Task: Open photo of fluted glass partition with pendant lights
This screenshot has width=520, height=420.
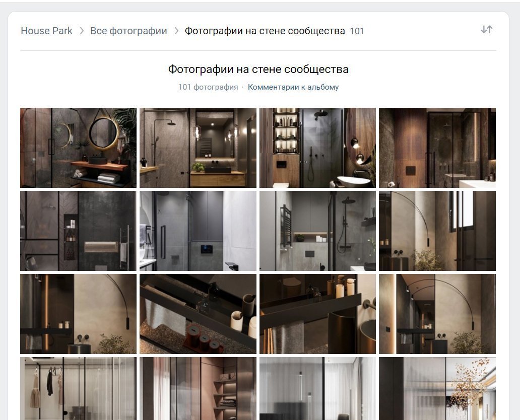Action: 318,388
